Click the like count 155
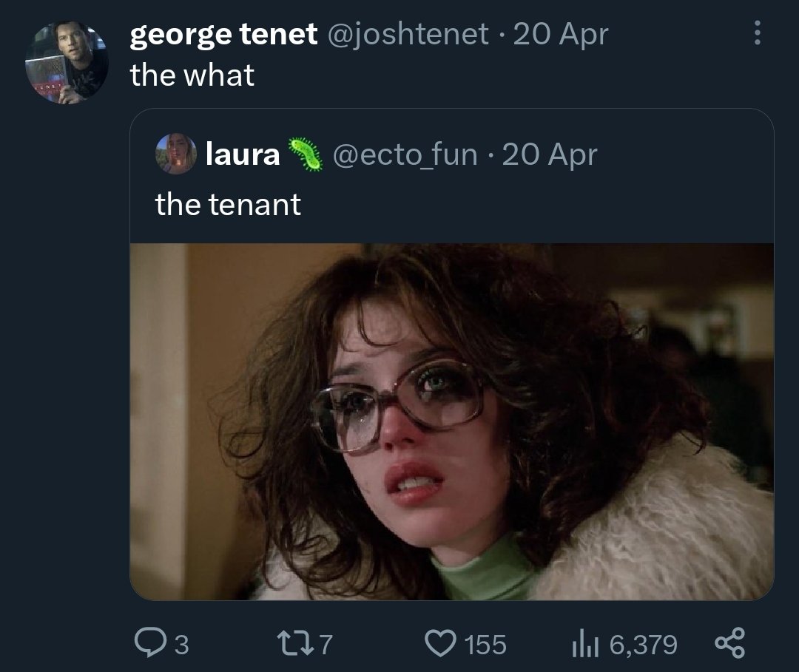This screenshot has height=672, width=799. tap(485, 645)
